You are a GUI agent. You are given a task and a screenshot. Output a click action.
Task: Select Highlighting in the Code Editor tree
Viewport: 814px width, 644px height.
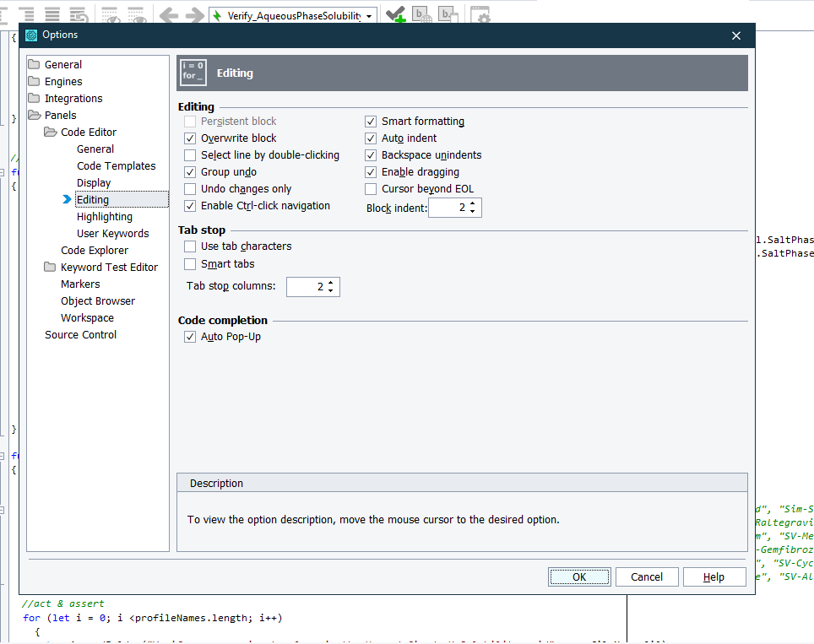point(105,216)
